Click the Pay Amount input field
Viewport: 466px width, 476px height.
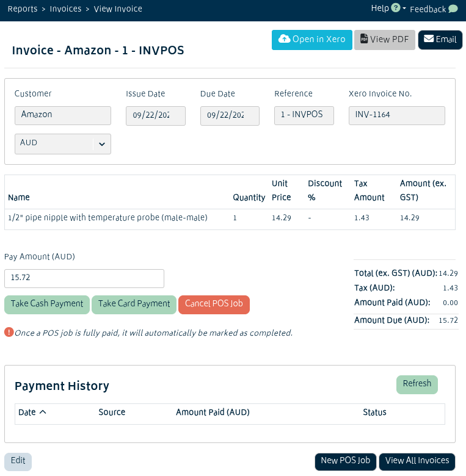(84, 278)
